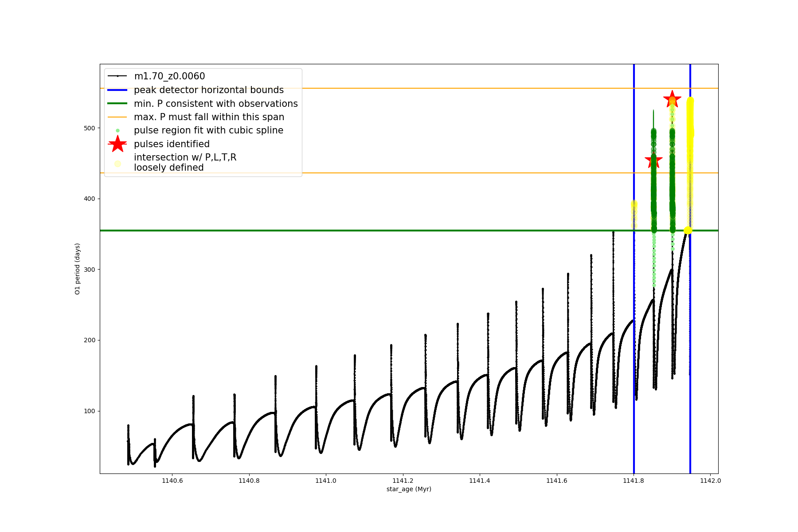Click the 'star_age (Myr)' x-axis label
Viewport: 798px width, 532px height.
pos(409,489)
